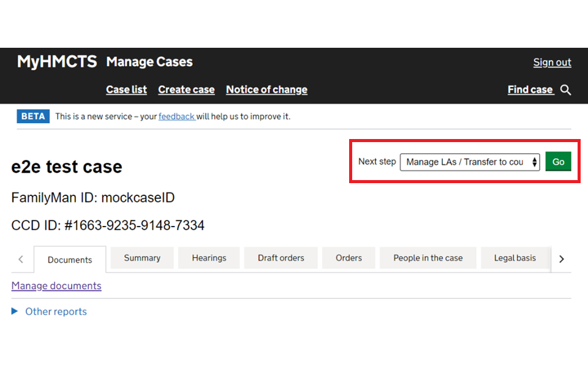The height and width of the screenshot is (392, 588).
Task: Click the Manage documents link
Action: pyautogui.click(x=56, y=286)
